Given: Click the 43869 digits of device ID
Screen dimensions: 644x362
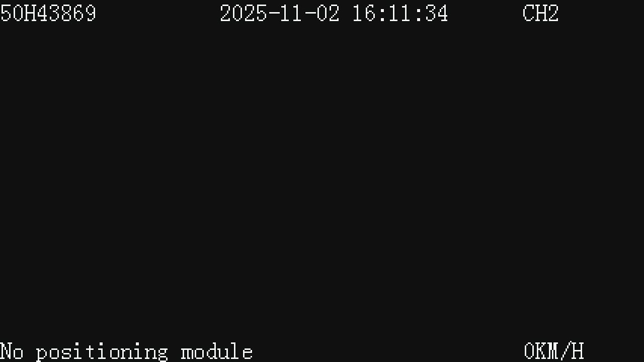Looking at the screenshot, I should pos(66,14).
